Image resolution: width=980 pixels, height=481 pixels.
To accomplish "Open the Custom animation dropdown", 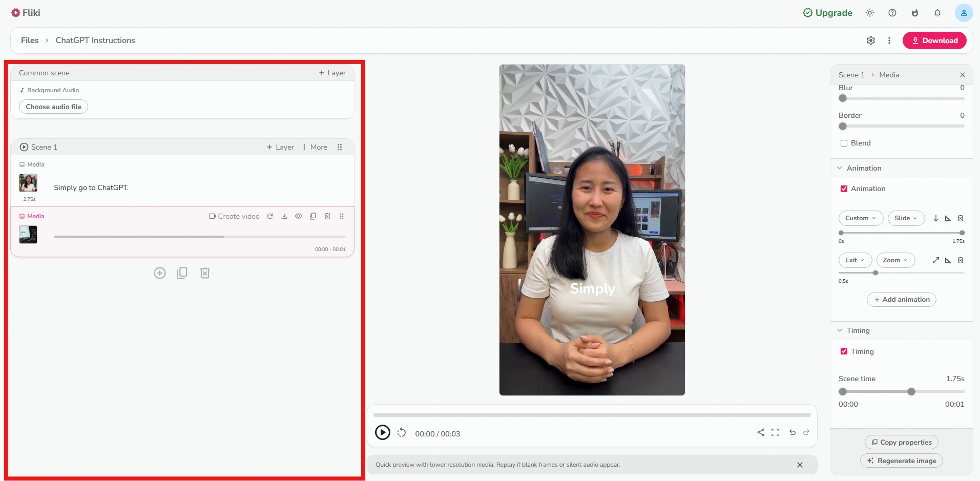I will [861, 218].
